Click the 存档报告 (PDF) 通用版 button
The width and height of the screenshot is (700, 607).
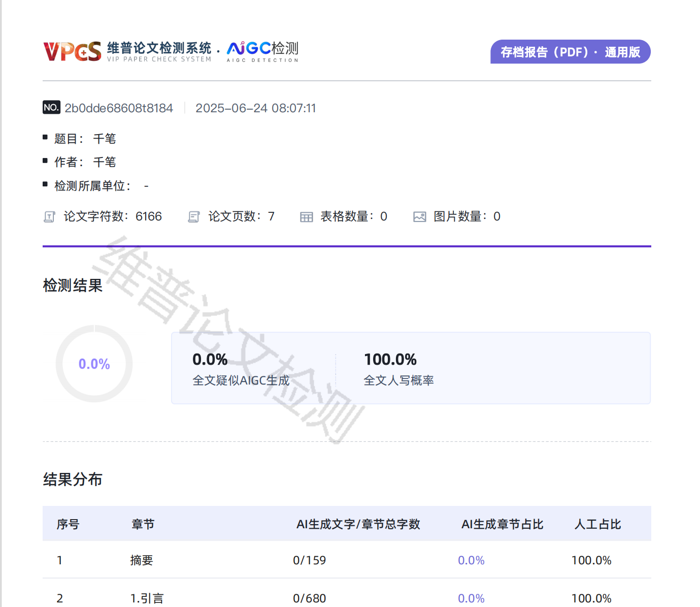click(570, 52)
